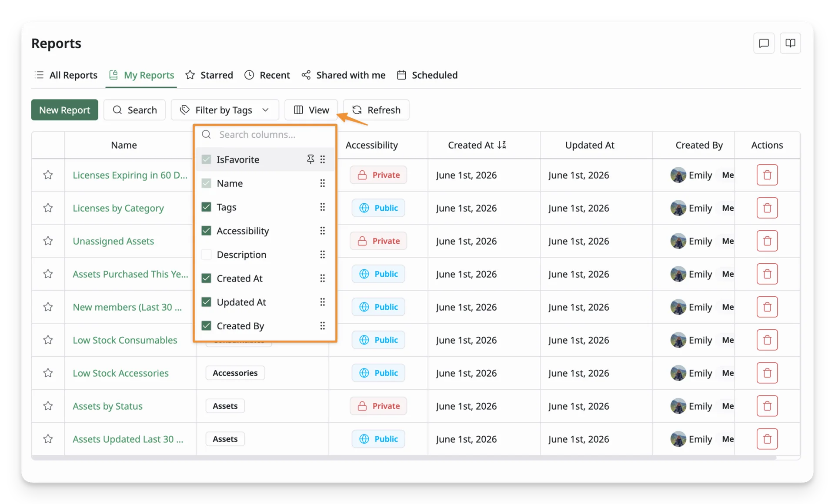Screen dimensions: 835x504
Task: Delete the New members (Last 30 ... report
Action: point(767,307)
